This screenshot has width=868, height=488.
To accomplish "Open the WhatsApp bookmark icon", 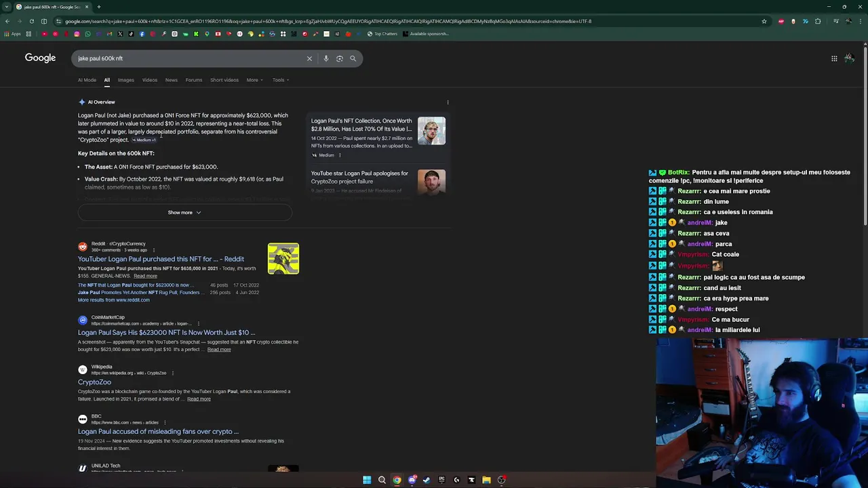I will click(87, 34).
